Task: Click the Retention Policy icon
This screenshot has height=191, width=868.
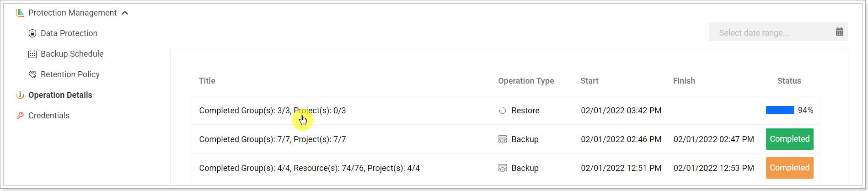Action: (x=32, y=74)
